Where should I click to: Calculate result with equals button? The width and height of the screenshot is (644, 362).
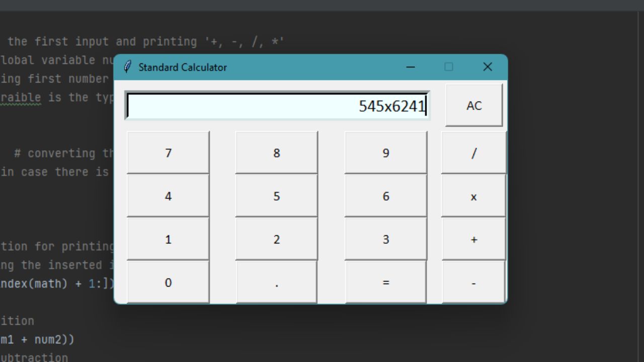386,282
